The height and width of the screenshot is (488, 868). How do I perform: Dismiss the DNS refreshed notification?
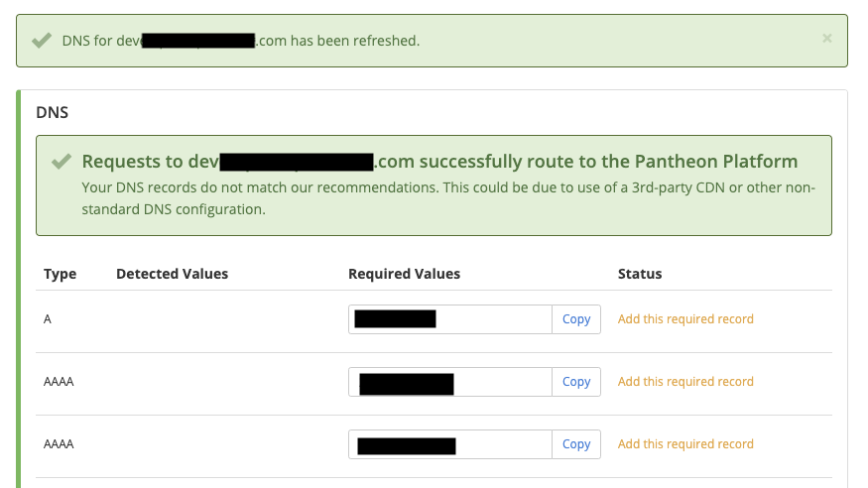point(826,38)
